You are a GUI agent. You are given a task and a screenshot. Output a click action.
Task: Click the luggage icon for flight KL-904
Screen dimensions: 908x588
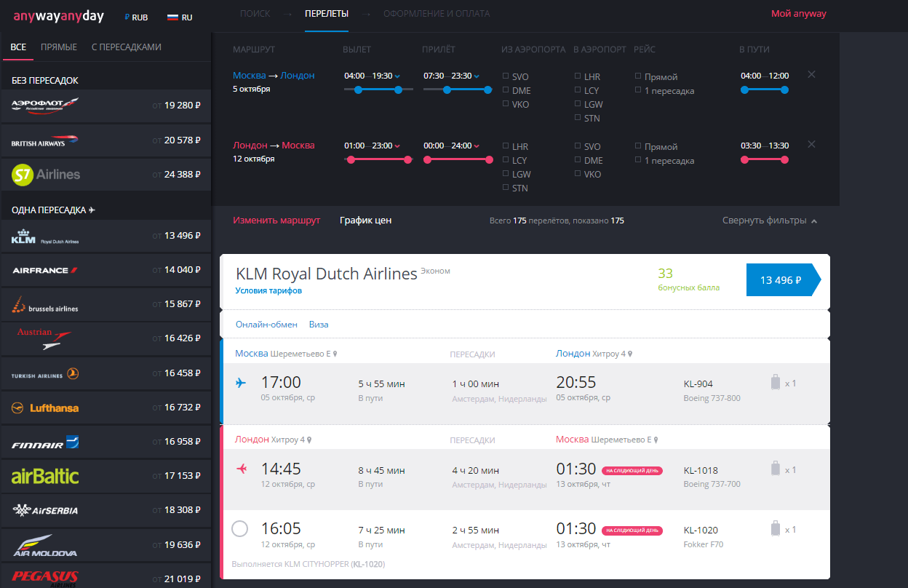click(776, 383)
